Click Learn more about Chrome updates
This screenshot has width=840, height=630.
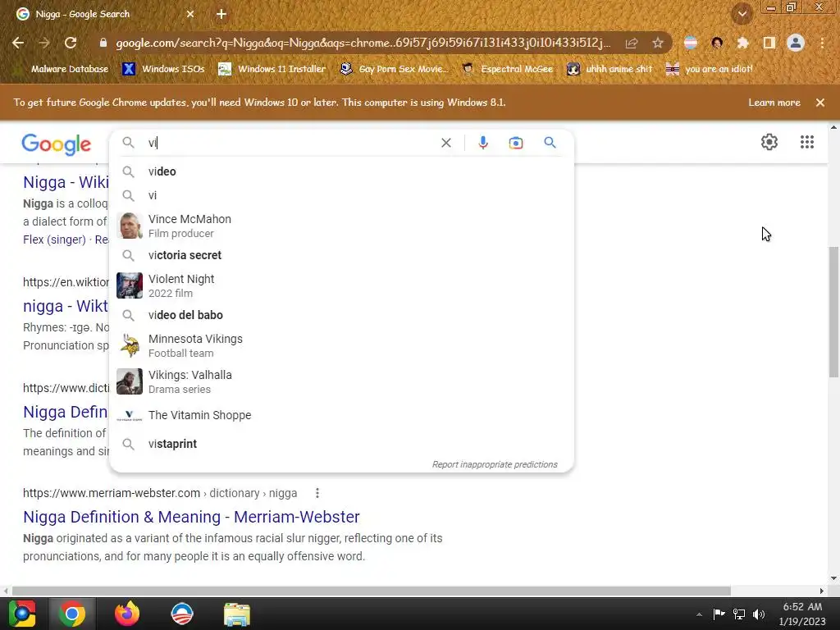point(774,103)
